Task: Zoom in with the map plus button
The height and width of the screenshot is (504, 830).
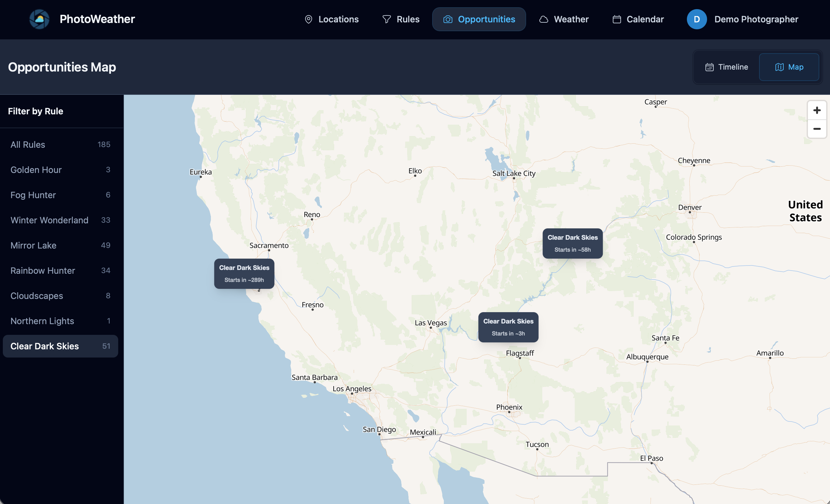Action: coord(816,111)
